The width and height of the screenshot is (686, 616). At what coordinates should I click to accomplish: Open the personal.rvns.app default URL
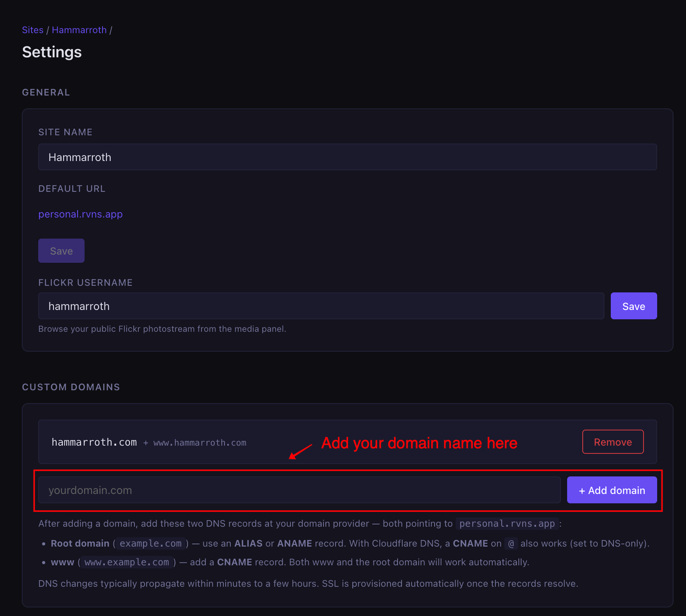(80, 214)
